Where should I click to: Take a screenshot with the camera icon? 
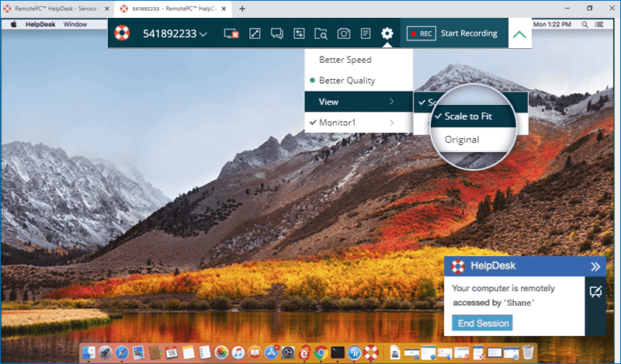[x=343, y=34]
